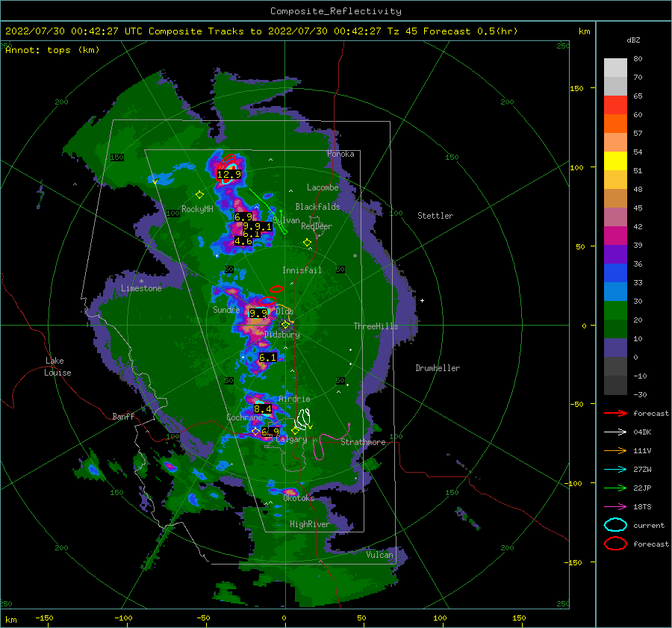
Task: Click the Lacombe city label
Action: click(323, 187)
